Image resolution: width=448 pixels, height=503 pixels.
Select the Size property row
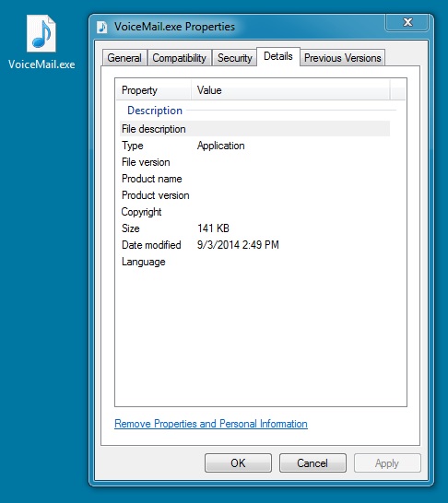pos(254,228)
